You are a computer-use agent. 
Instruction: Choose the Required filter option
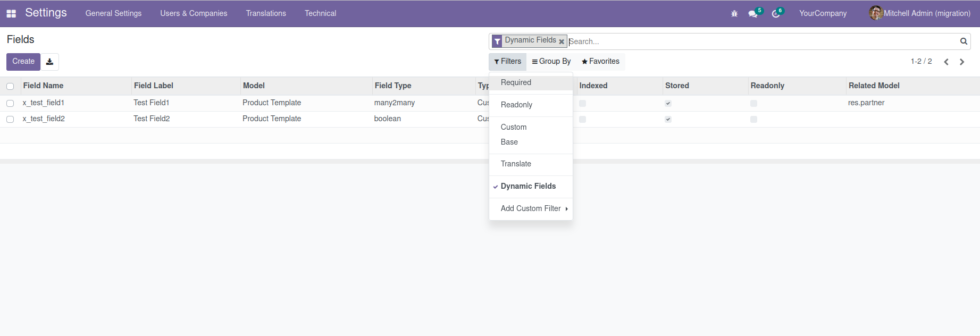[x=516, y=82]
